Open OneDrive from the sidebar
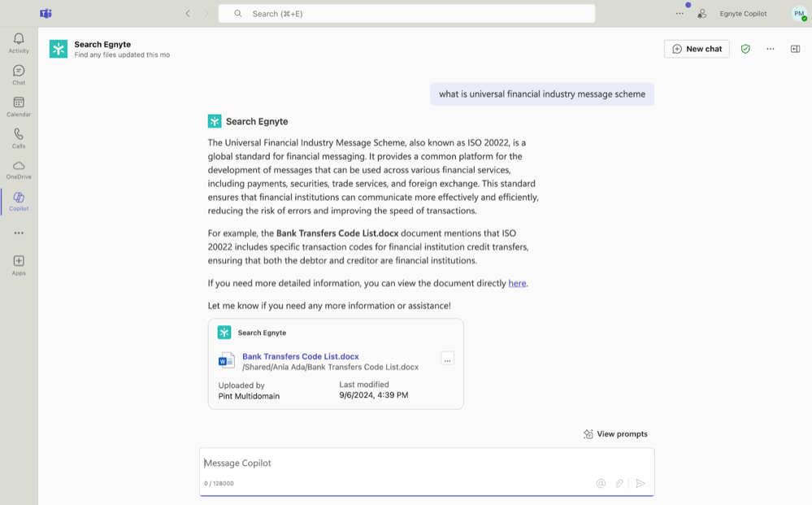 point(19,170)
